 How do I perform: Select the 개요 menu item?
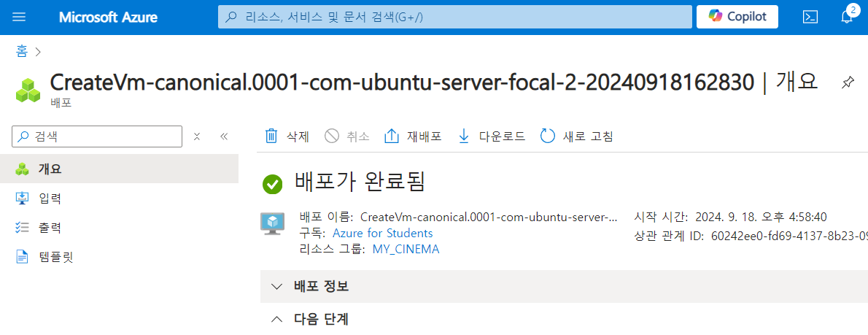coord(119,169)
